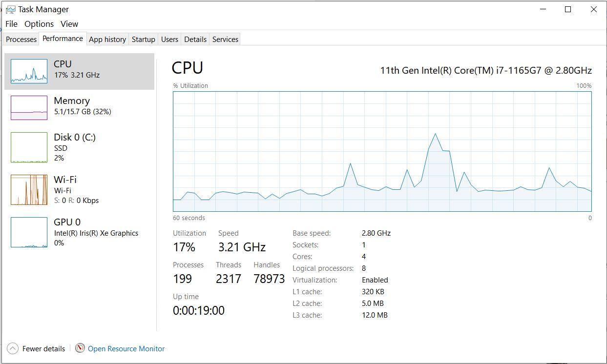Viewport: 607px width, 364px height.
Task: Open the Users tab
Action: pos(169,40)
